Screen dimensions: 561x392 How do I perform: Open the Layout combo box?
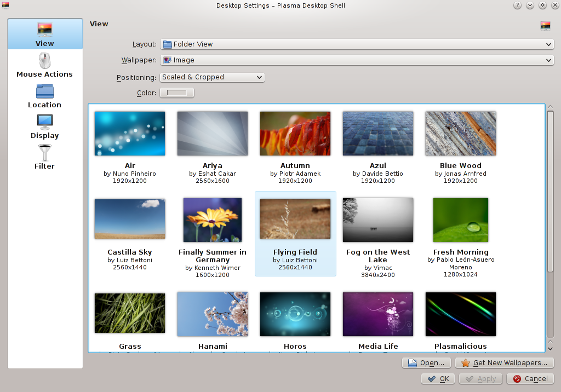(357, 44)
